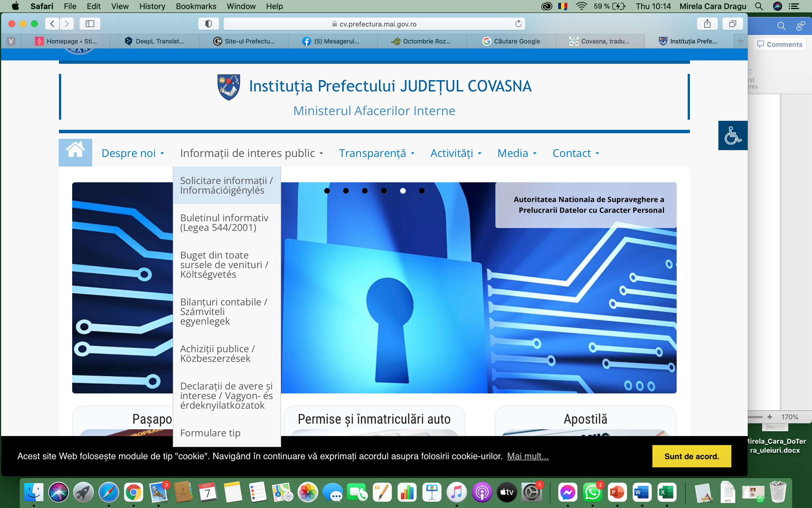The image size is (812, 508).
Task: Open System Preferences in the Dock
Action: point(531,492)
